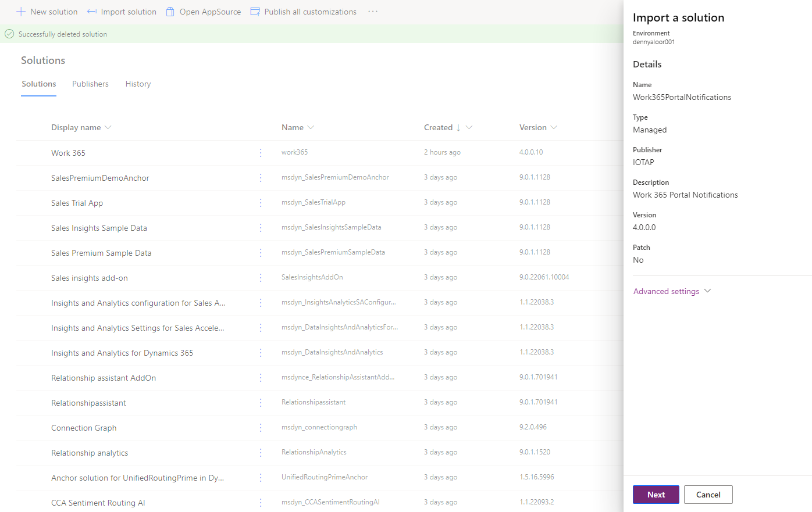Select the work365 name cell
Viewport: 812px width, 512px height.
[x=295, y=152]
